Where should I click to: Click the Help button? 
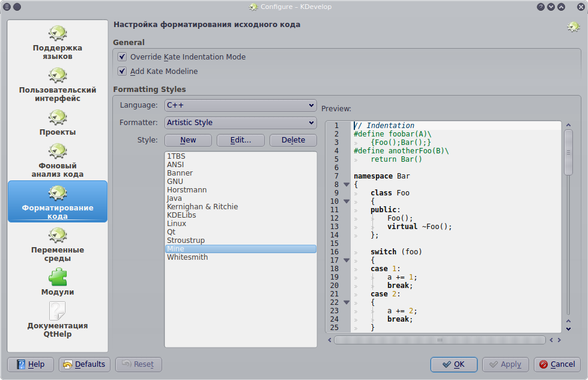(x=31, y=364)
